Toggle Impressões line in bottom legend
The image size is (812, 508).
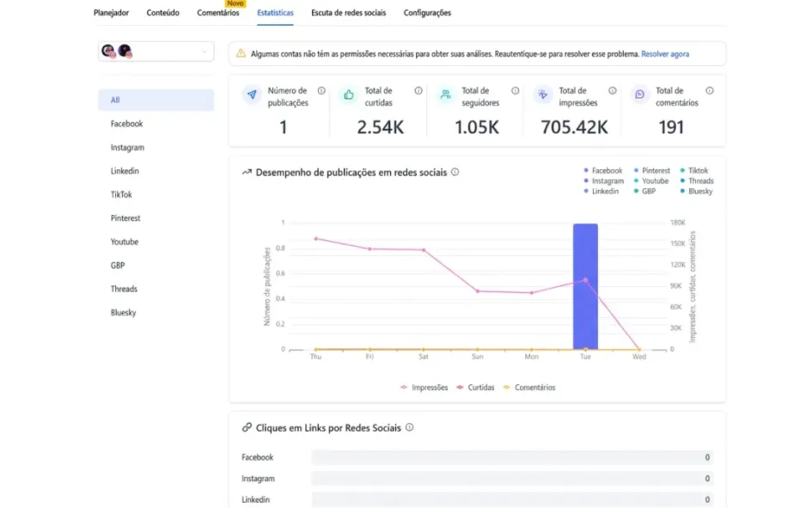(424, 388)
